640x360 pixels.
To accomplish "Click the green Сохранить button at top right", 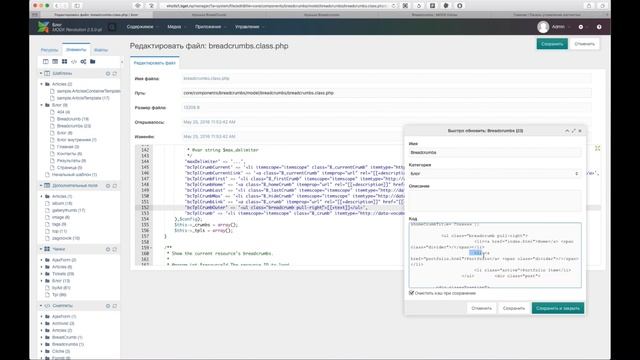I will [x=552, y=44].
